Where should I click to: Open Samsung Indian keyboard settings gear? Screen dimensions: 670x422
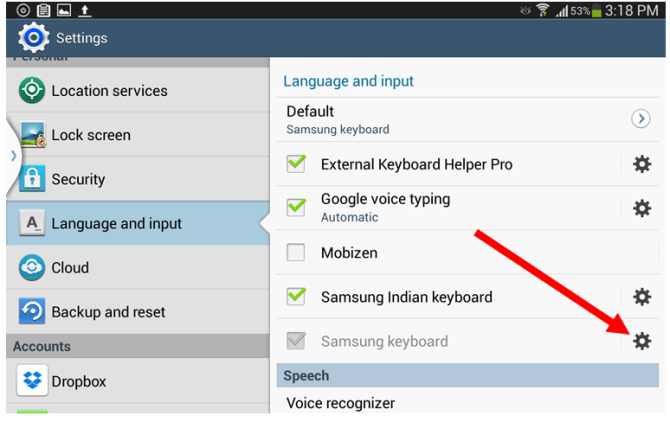click(641, 297)
